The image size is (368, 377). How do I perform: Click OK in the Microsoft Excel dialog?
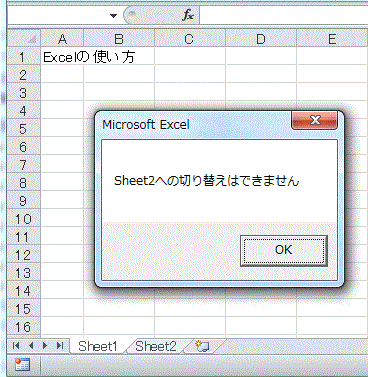coord(284,250)
